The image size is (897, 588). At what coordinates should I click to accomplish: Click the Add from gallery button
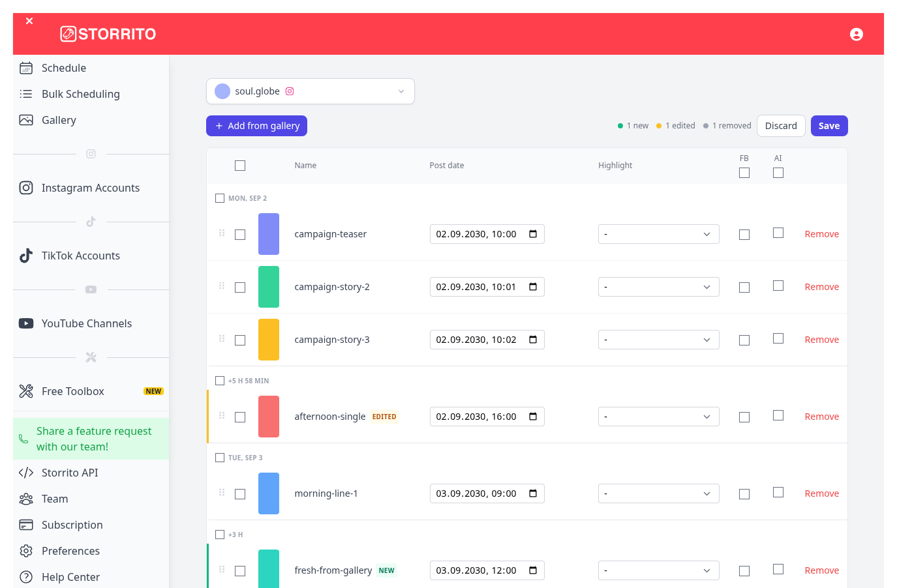pos(257,126)
